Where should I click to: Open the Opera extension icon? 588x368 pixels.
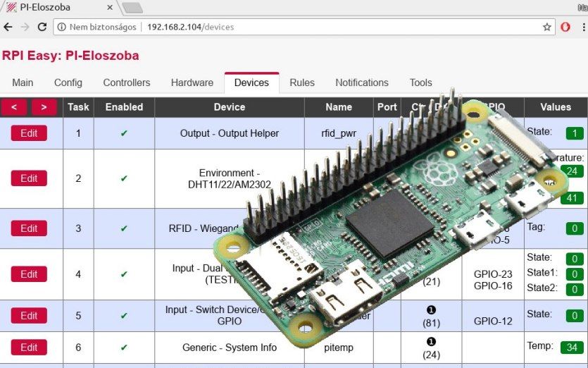click(x=565, y=27)
